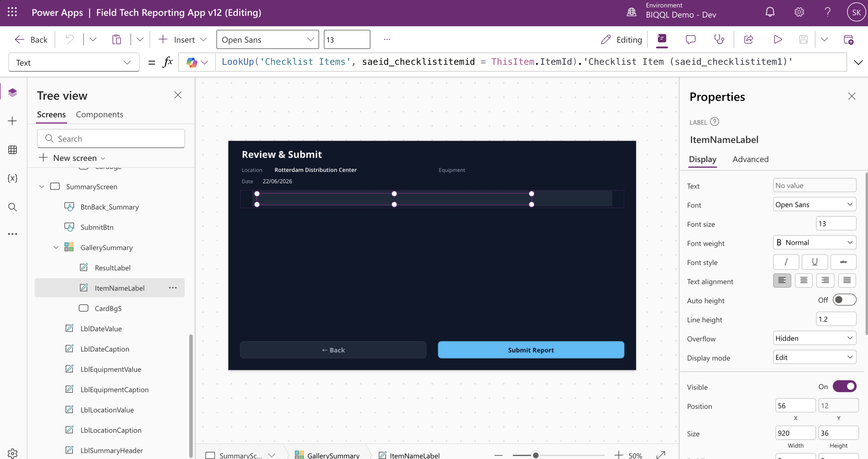Open the Font dropdown in Properties
Viewport: 868px width, 459px height.
point(814,204)
